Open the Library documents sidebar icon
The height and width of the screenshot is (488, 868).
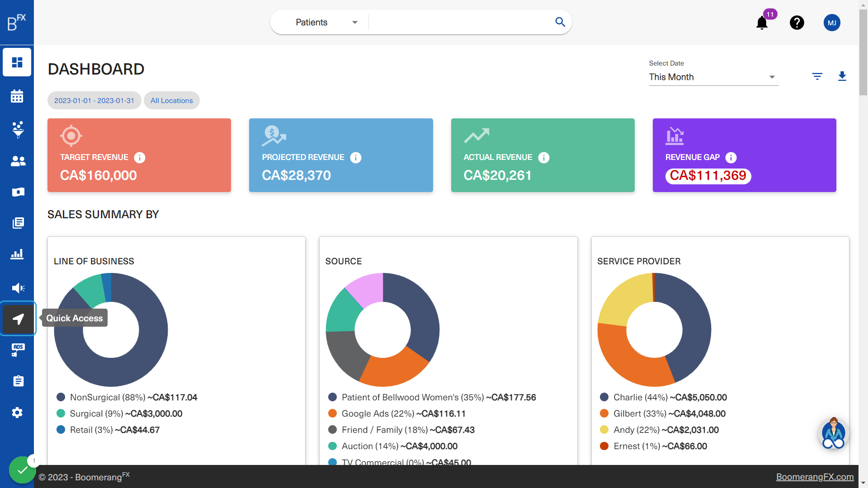coord(18,223)
